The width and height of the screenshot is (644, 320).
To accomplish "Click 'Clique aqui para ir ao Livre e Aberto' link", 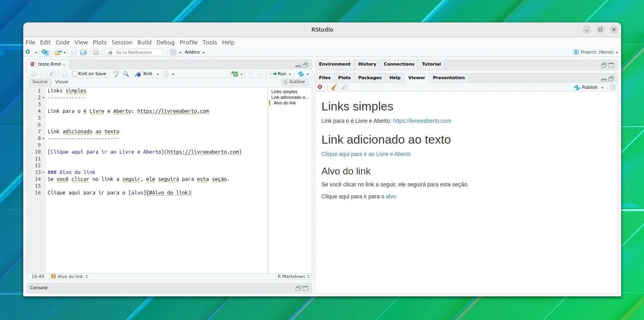I will [366, 154].
